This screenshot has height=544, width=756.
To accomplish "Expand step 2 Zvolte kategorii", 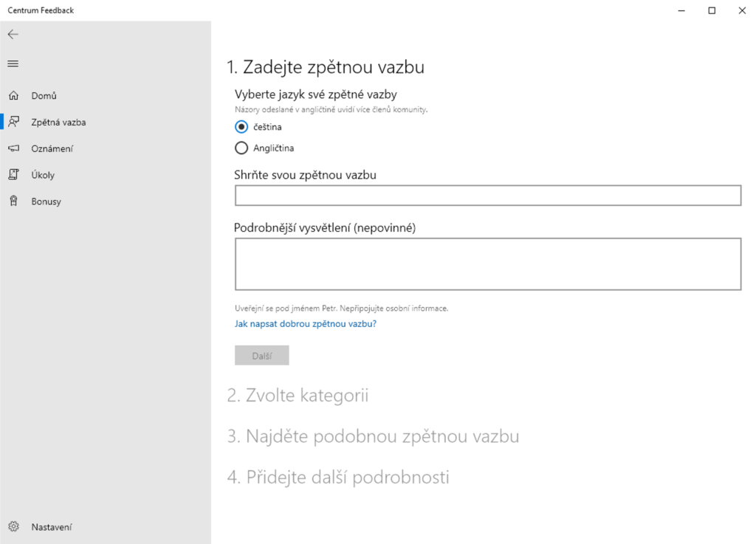I will tap(298, 396).
